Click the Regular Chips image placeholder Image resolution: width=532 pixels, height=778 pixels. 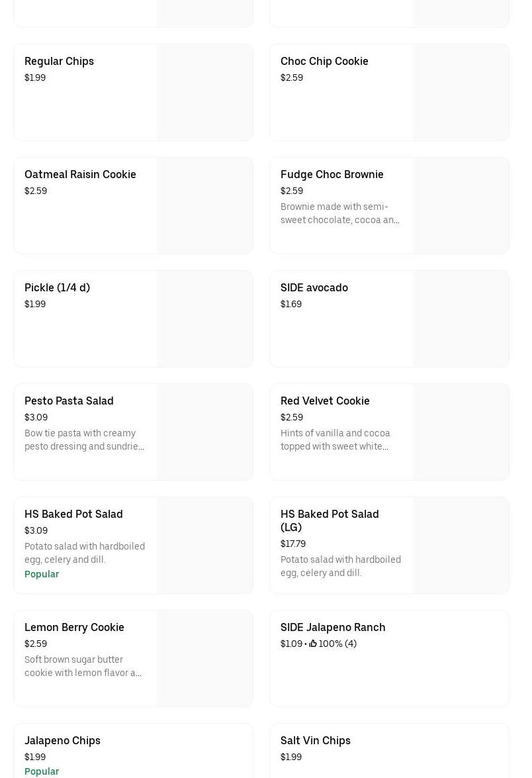[204, 92]
